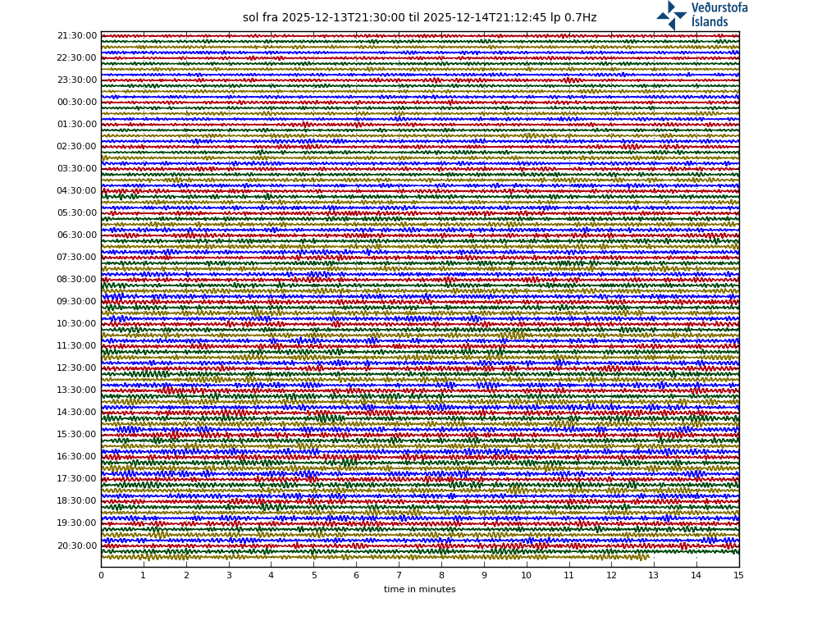Viewport: 840px width, 630px height.
Task: Click the 10 minute axis tick label
Action: 526,575
